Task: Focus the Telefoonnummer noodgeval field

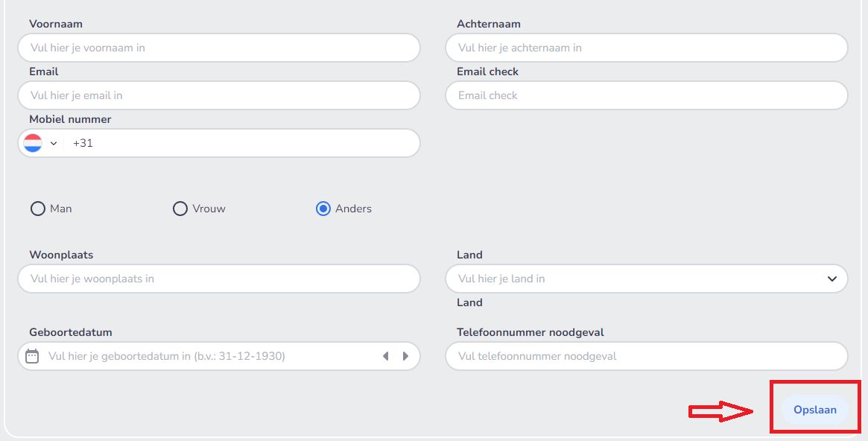Action: [x=646, y=356]
